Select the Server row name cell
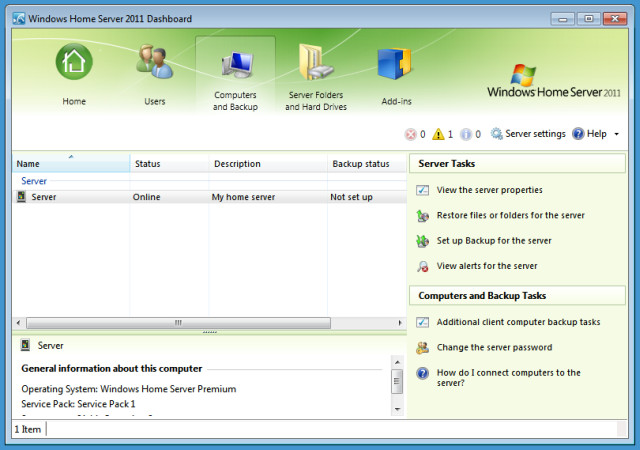This screenshot has height=450, width=640. coord(44,197)
